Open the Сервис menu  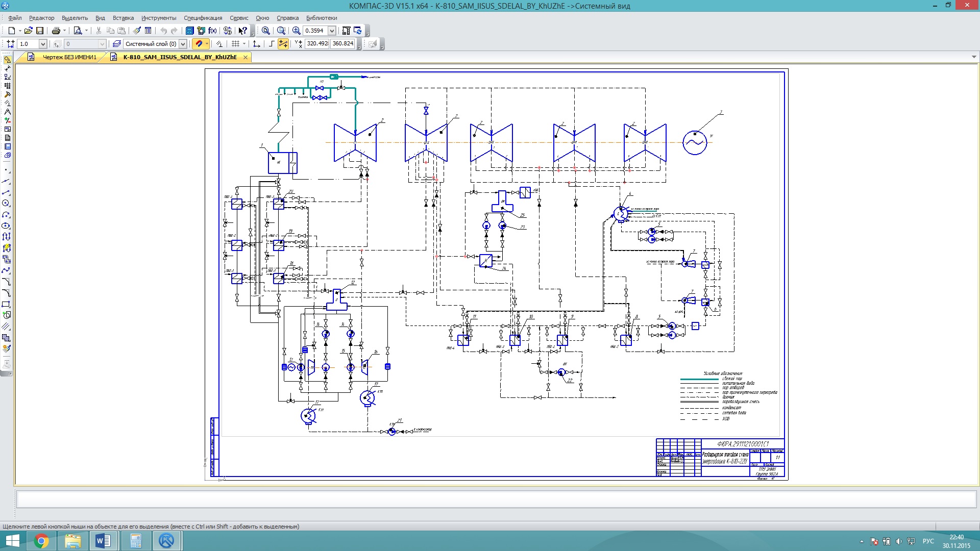tap(239, 18)
